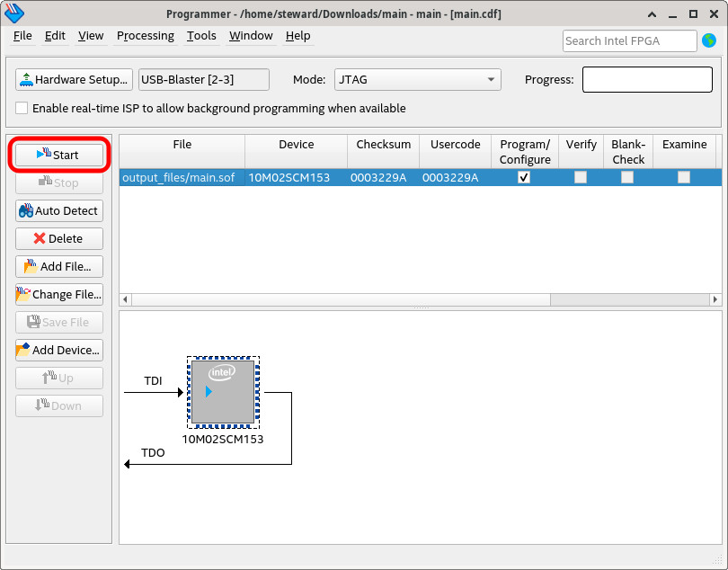Delete the selected programming file
728x570 pixels.
tap(59, 239)
